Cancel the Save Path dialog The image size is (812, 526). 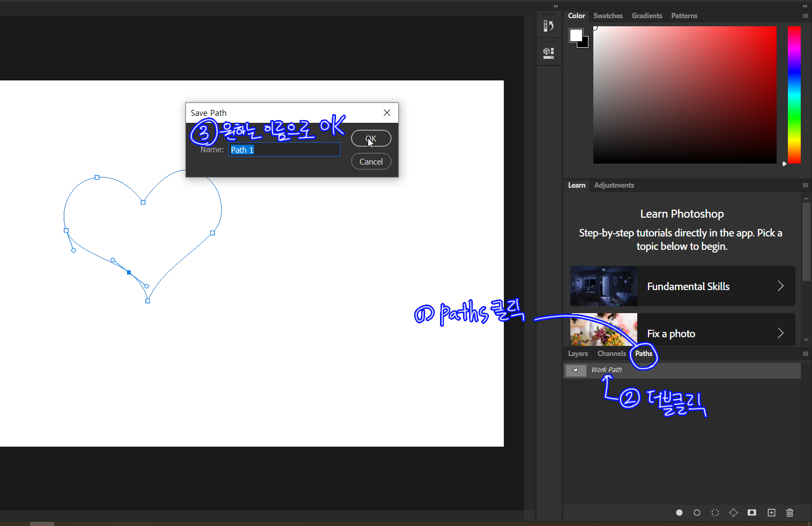[371, 162]
